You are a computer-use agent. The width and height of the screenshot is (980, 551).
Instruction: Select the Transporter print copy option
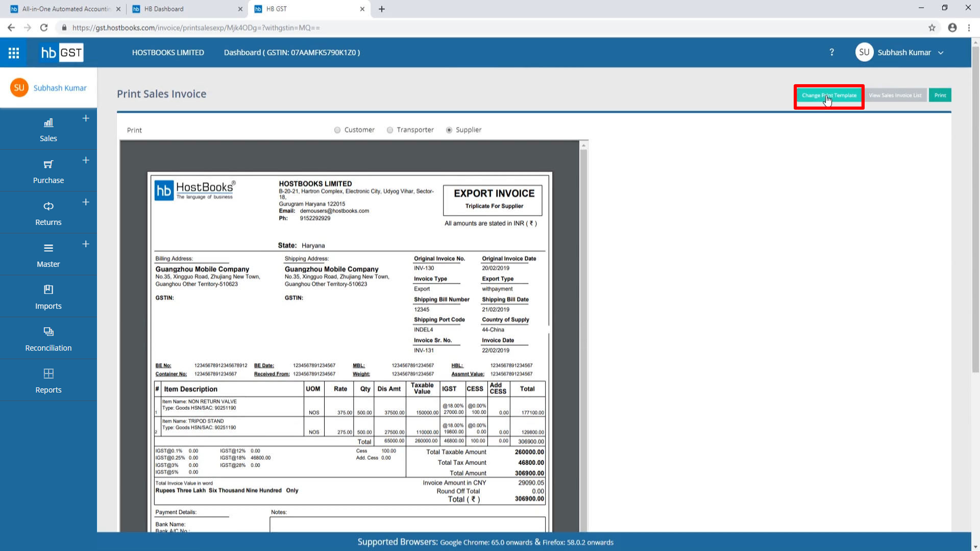click(390, 130)
